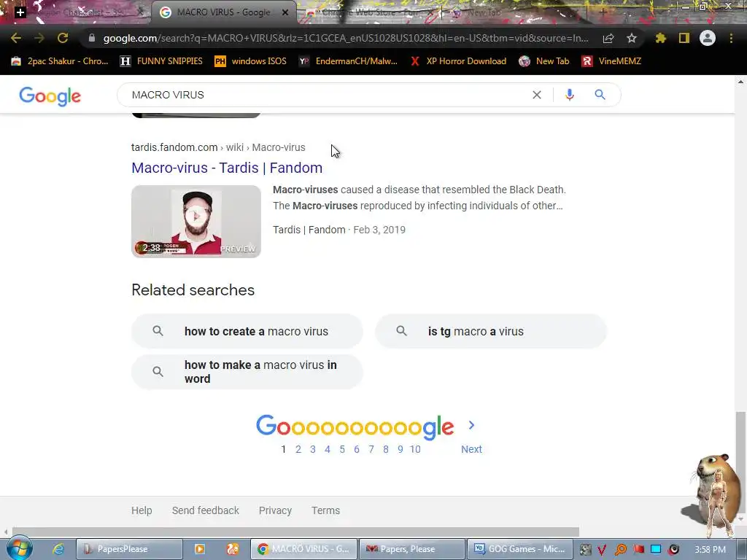The image size is (747, 560).
Task: Click the Next results link
Action: point(471,449)
